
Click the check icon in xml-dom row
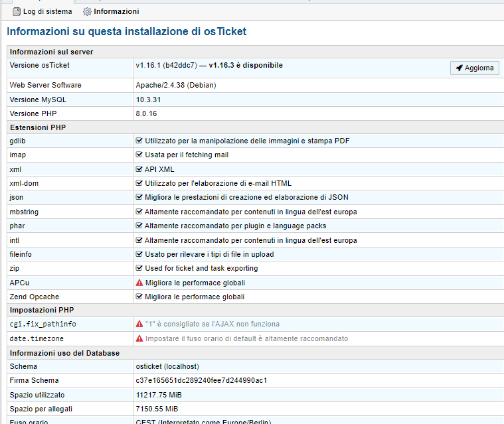pos(139,183)
